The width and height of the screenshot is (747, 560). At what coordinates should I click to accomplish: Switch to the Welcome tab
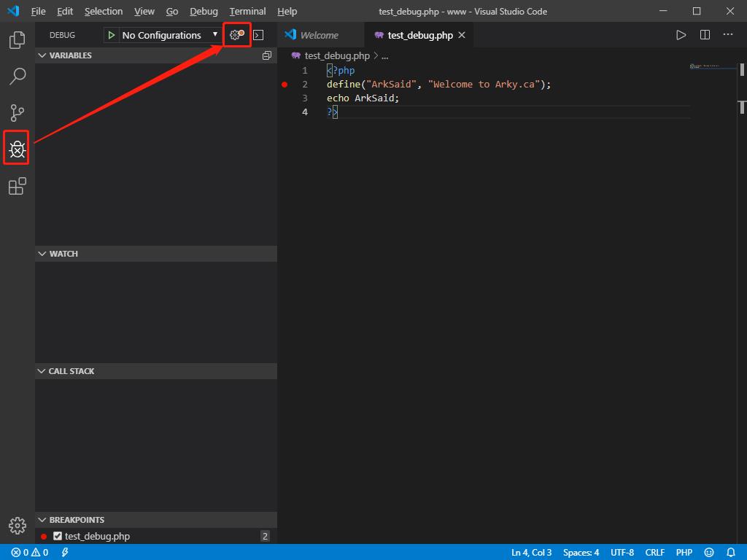320,35
